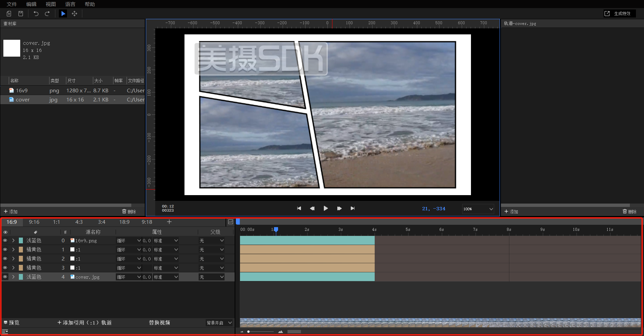Select the blue arrow selection tool

[x=63, y=13]
